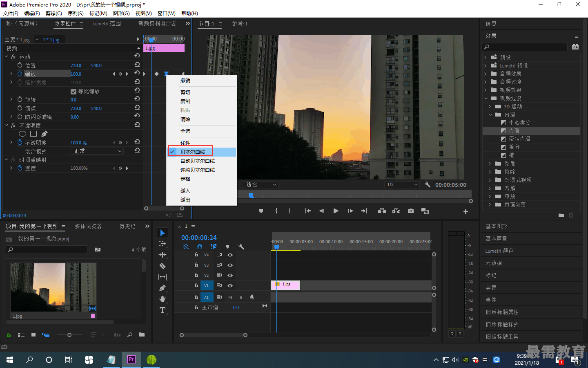Select the Type tool
The height and width of the screenshot is (368, 588).
coord(163,310)
